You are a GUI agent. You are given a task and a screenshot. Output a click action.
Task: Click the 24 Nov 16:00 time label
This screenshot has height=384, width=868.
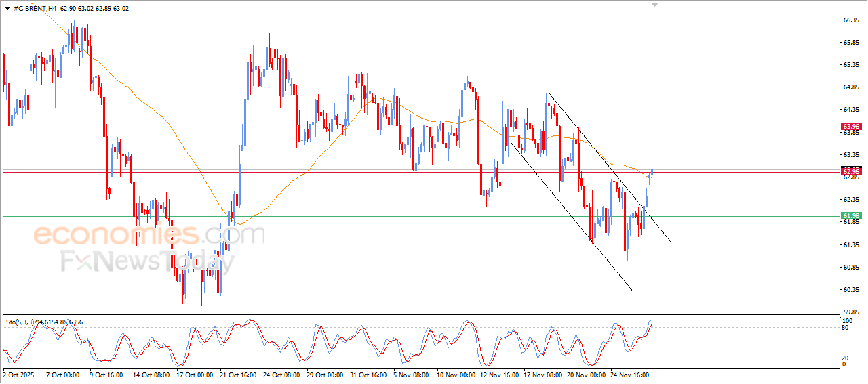coord(629,374)
